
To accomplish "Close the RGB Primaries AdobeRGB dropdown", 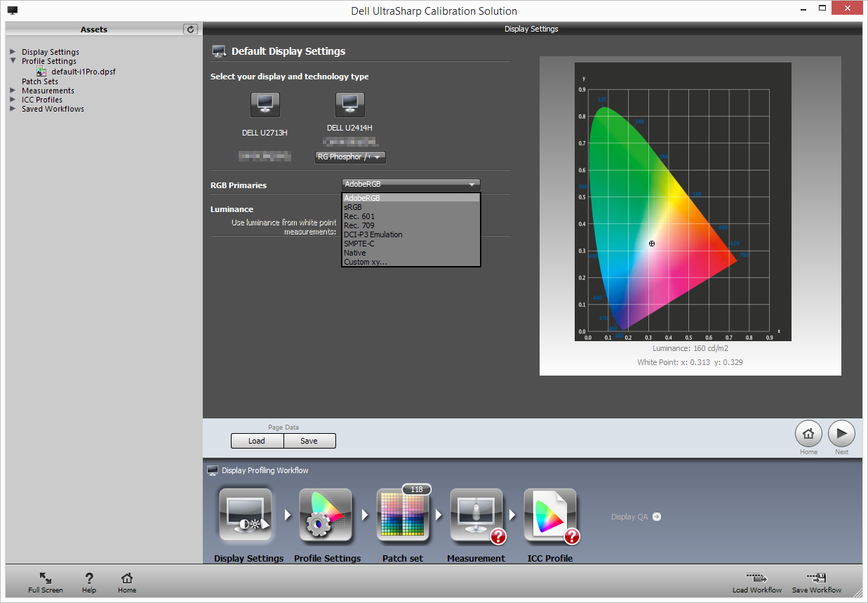I will pos(411,185).
